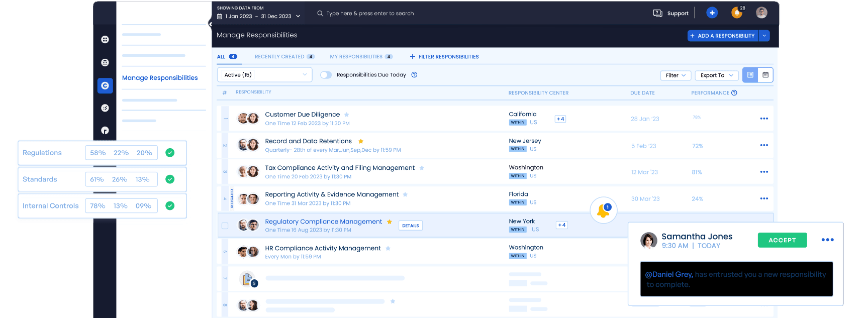The height and width of the screenshot is (318, 868).
Task: Accept Samantha Jones's responsibility request
Action: (782, 240)
